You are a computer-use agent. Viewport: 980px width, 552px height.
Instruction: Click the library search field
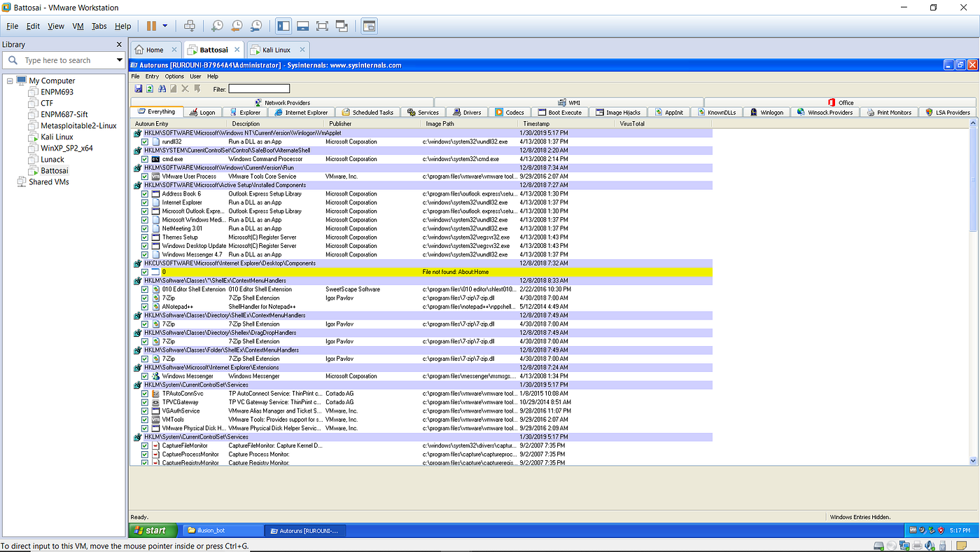[63, 60]
